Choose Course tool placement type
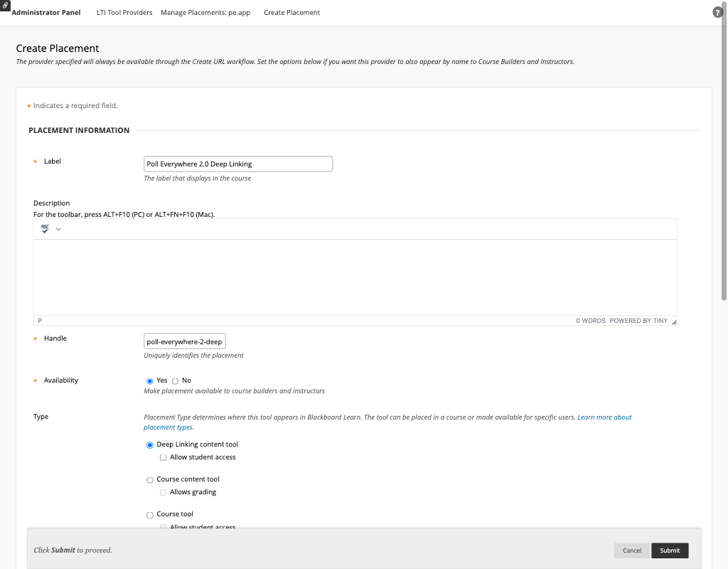 click(x=150, y=515)
